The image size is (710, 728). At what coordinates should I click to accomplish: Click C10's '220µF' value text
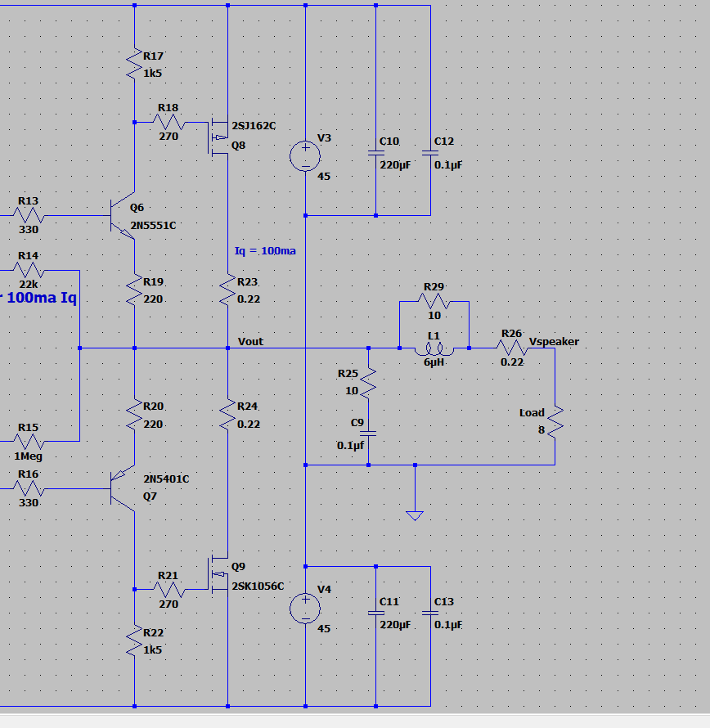[395, 165]
